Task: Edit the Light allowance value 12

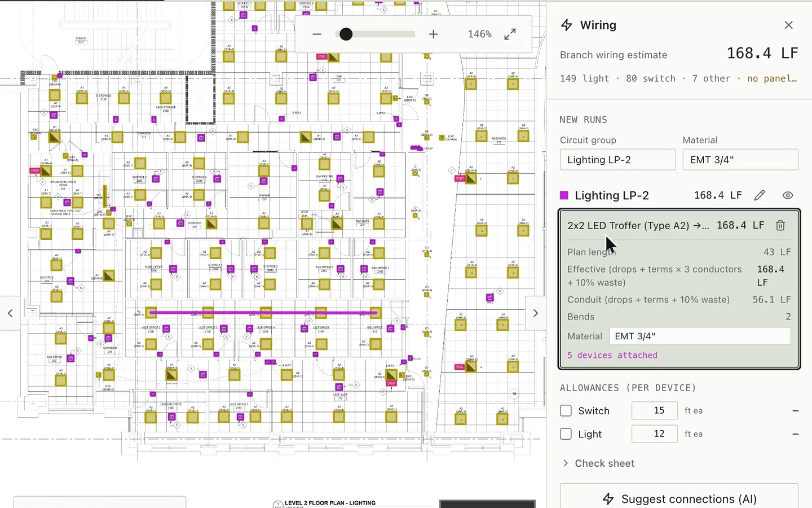Action: coord(655,433)
